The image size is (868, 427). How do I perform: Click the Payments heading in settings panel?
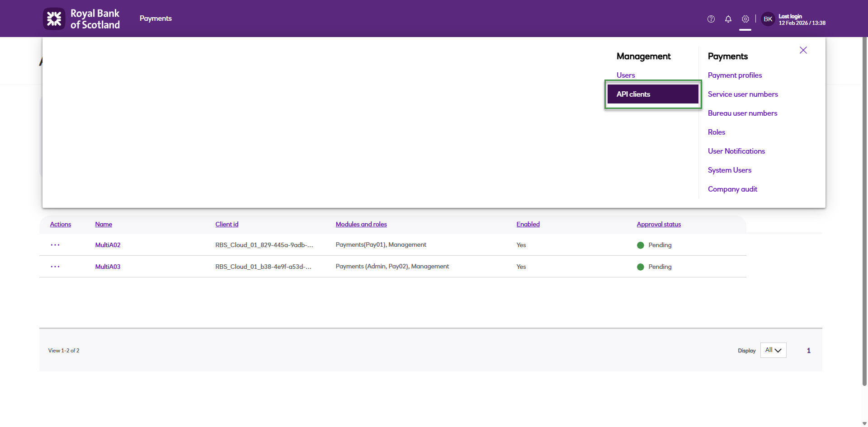(x=728, y=56)
